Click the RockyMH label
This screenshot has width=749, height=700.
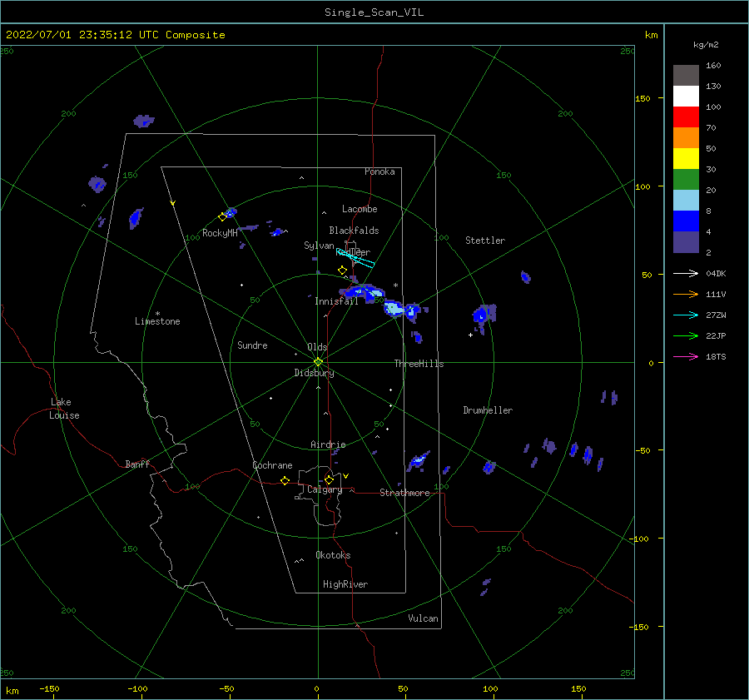point(220,233)
